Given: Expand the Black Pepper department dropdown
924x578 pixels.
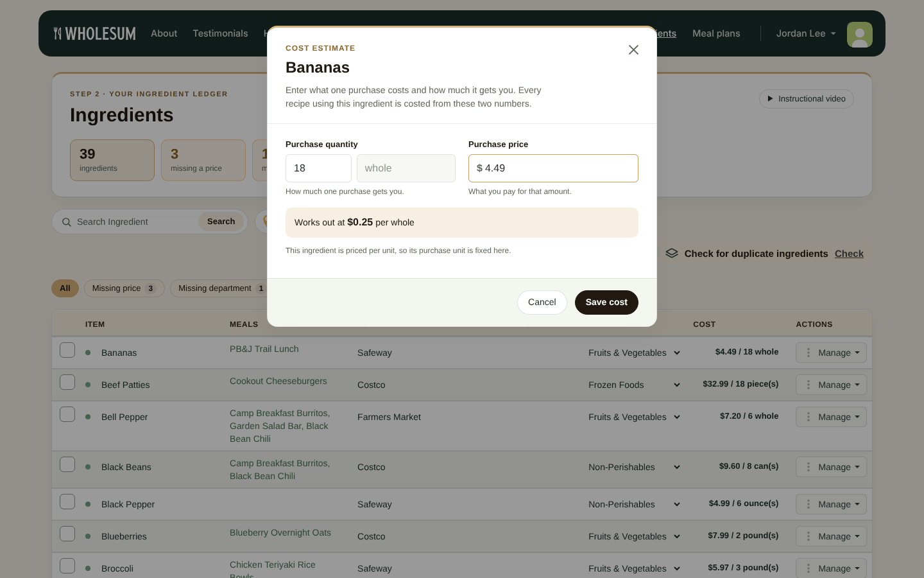Looking at the screenshot, I should [x=634, y=504].
